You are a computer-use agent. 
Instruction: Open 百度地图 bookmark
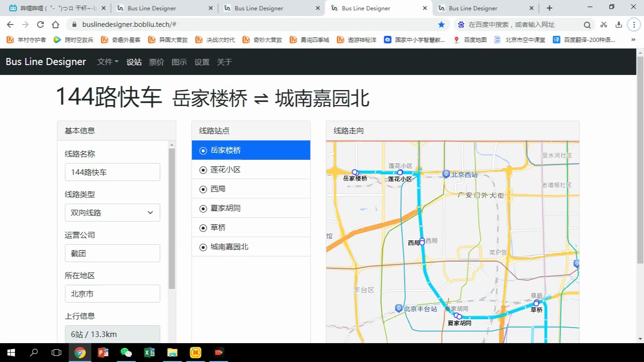coord(470,40)
